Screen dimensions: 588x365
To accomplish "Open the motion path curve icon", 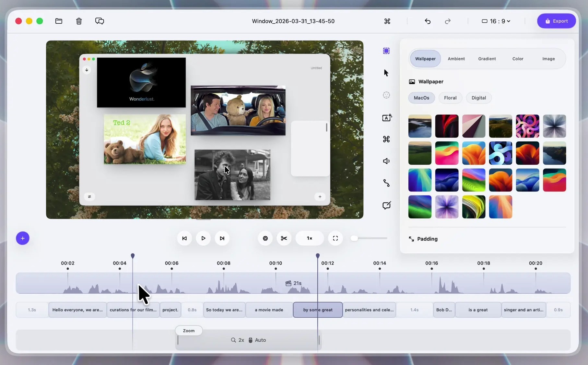I will (x=386, y=183).
